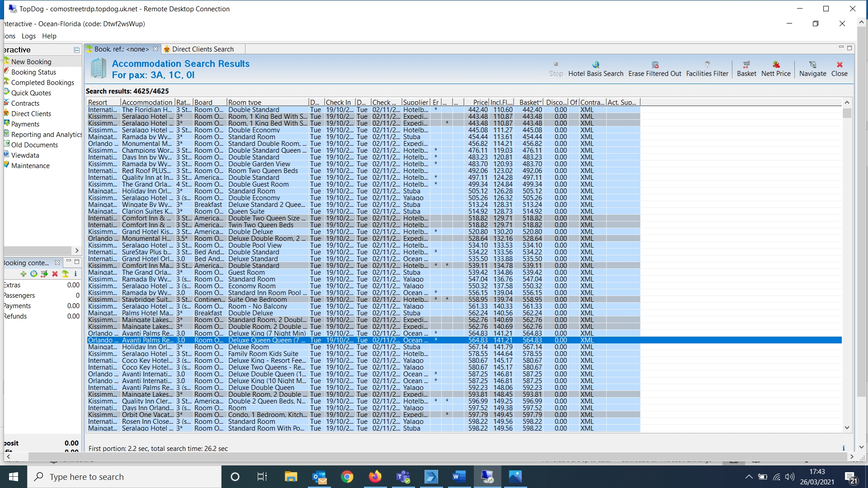Open the Facilities Filter
Viewport: 868px width, 488px height.
(707, 65)
